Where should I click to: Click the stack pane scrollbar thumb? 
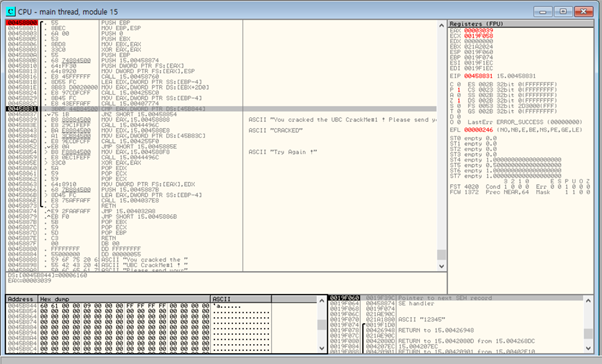(x=588, y=334)
